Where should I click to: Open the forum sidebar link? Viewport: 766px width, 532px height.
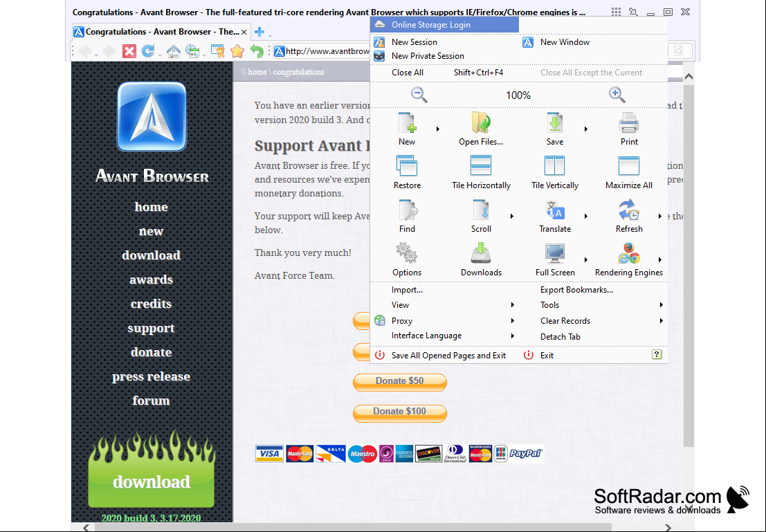[x=151, y=401]
